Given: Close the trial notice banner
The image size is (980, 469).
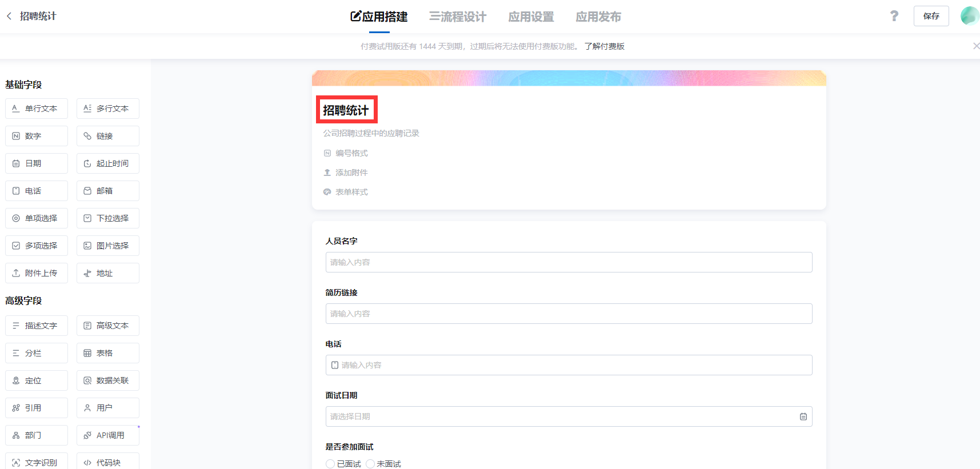Looking at the screenshot, I should (x=976, y=46).
